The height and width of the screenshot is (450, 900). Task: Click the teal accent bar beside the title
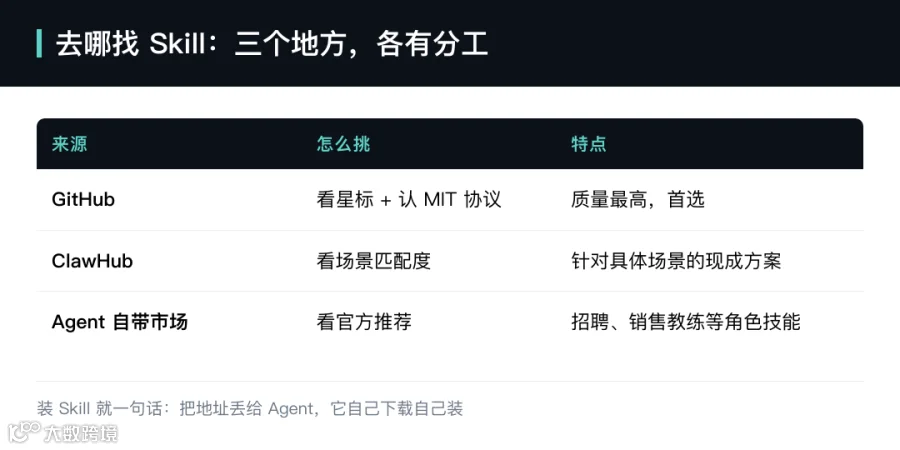click(x=39, y=44)
